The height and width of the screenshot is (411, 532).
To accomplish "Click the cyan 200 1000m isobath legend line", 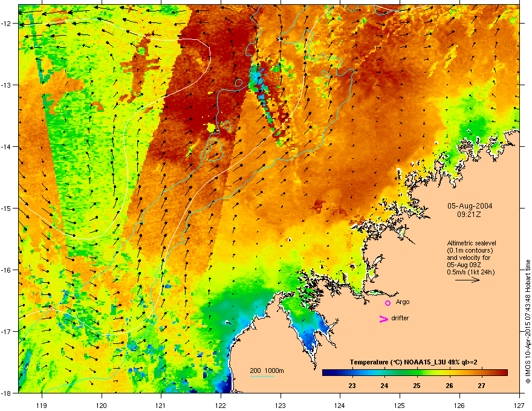I will click(x=262, y=377).
